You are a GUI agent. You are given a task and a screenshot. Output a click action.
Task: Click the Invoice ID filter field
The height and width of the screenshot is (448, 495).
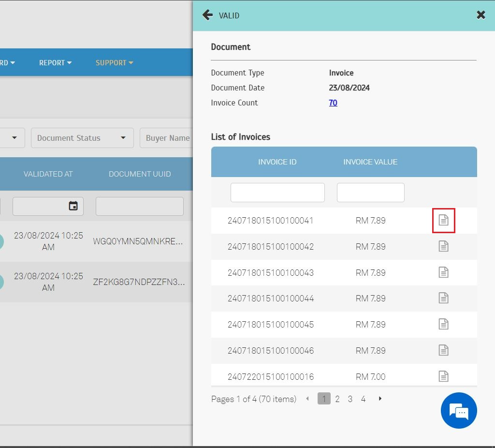pos(277,193)
